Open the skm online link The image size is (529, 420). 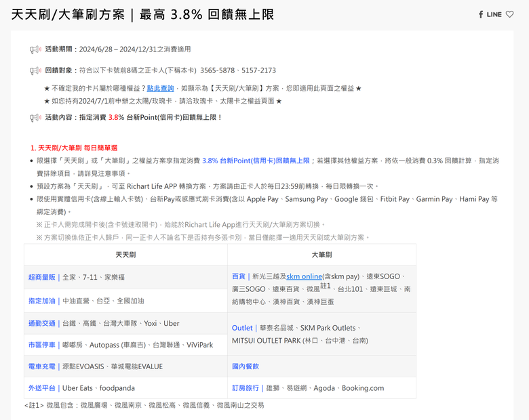pyautogui.click(x=304, y=276)
